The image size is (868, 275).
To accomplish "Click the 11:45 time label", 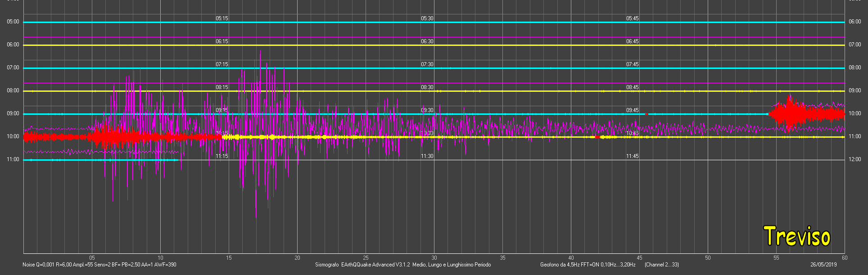I will click(633, 156).
